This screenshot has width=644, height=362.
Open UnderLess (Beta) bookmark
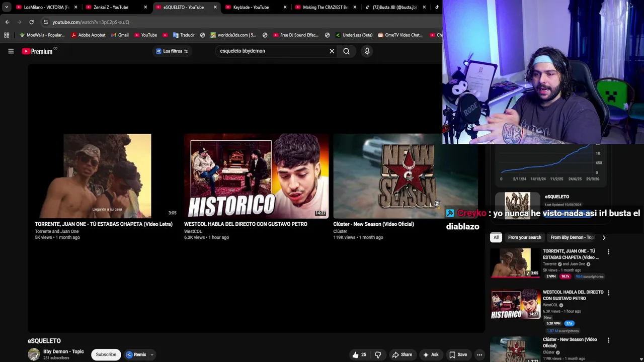354,35
